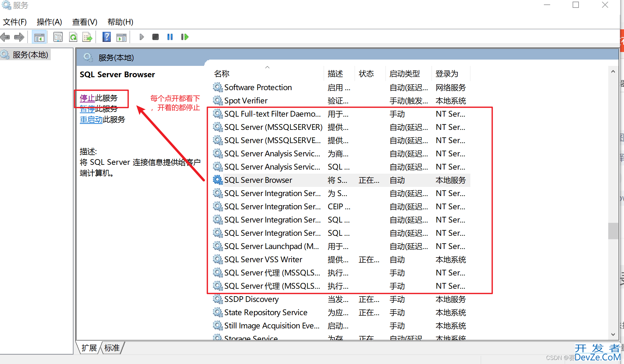Click the Pause Service icon

click(x=170, y=37)
